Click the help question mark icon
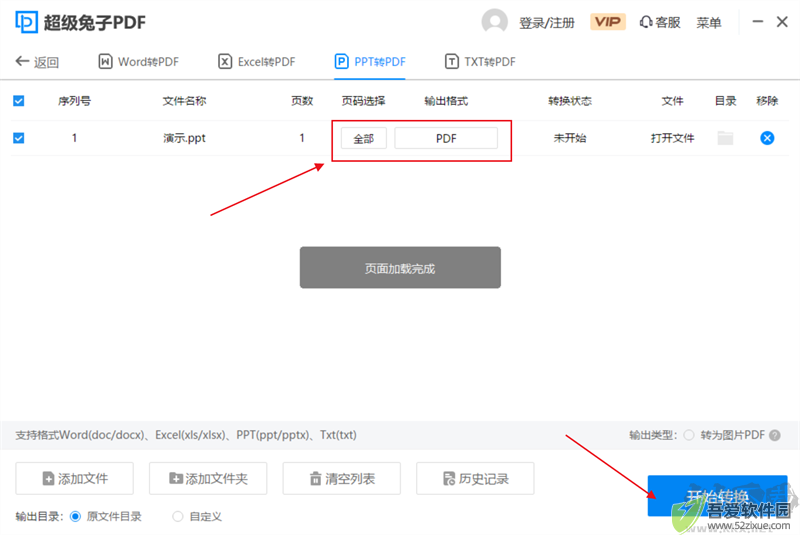 click(774, 435)
